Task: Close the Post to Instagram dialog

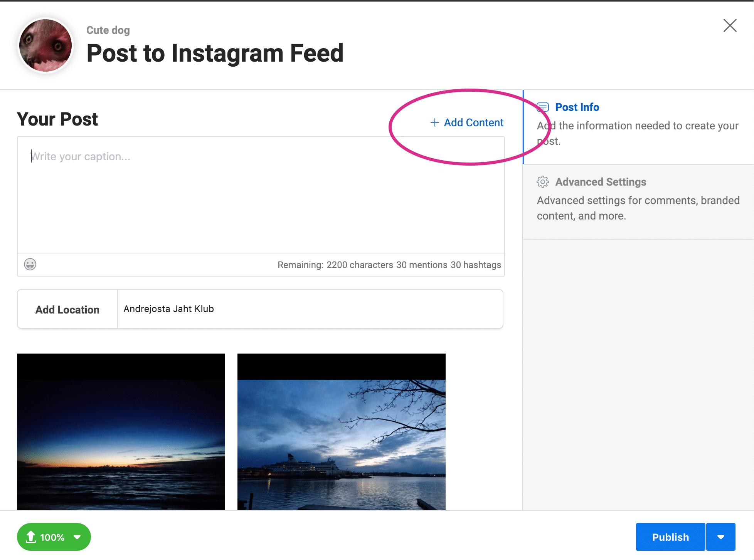Action: (730, 25)
